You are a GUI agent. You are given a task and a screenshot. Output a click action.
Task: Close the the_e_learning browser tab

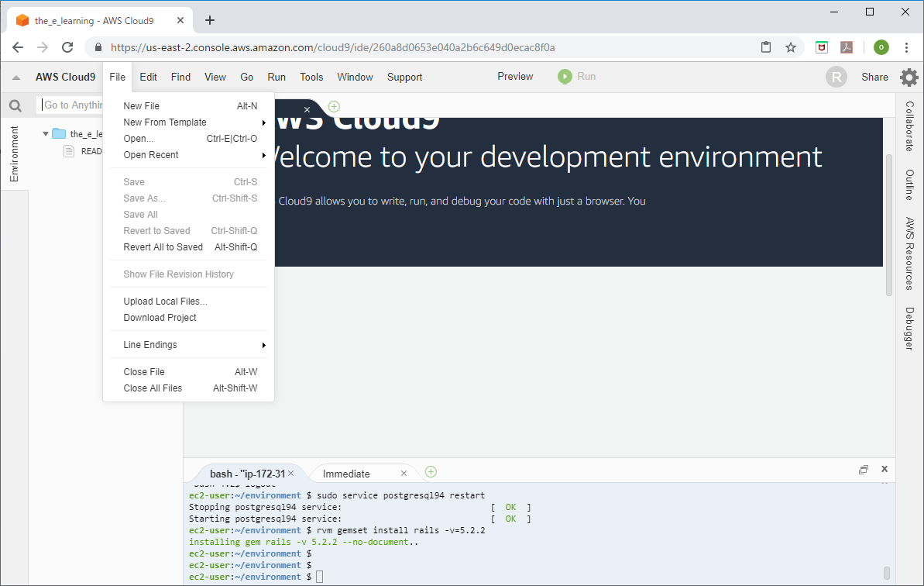(x=180, y=21)
